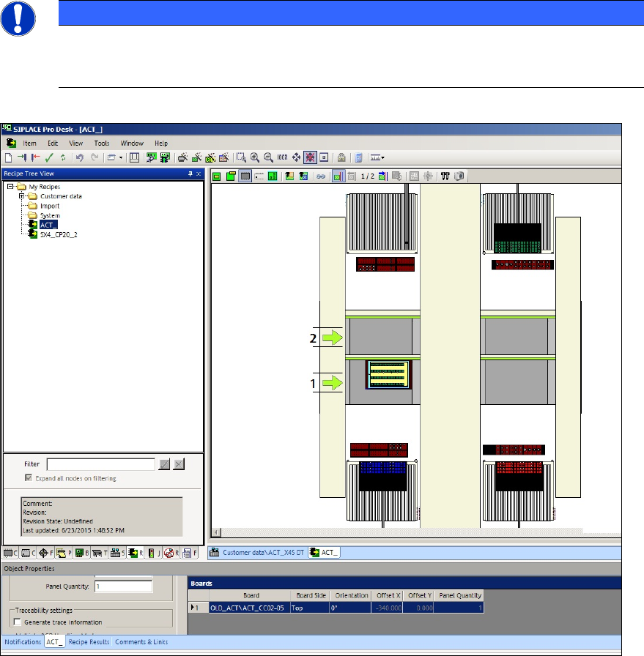Click the Filter text input field

tap(101, 464)
